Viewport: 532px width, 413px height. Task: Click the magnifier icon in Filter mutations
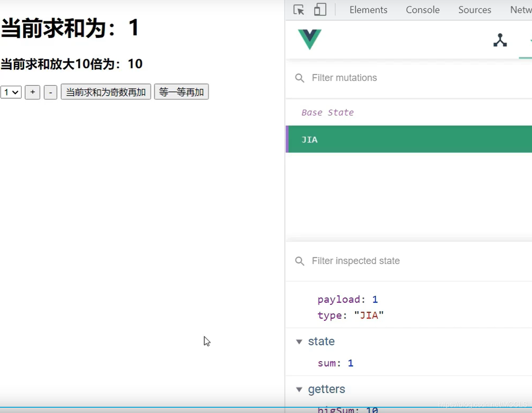coord(300,77)
